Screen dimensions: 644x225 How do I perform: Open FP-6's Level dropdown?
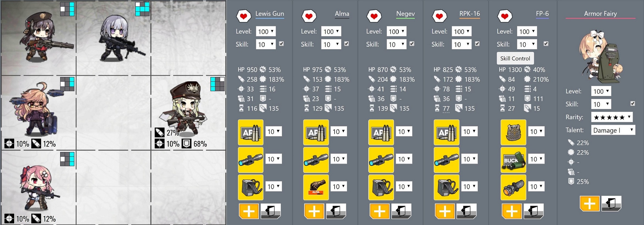[x=527, y=31]
